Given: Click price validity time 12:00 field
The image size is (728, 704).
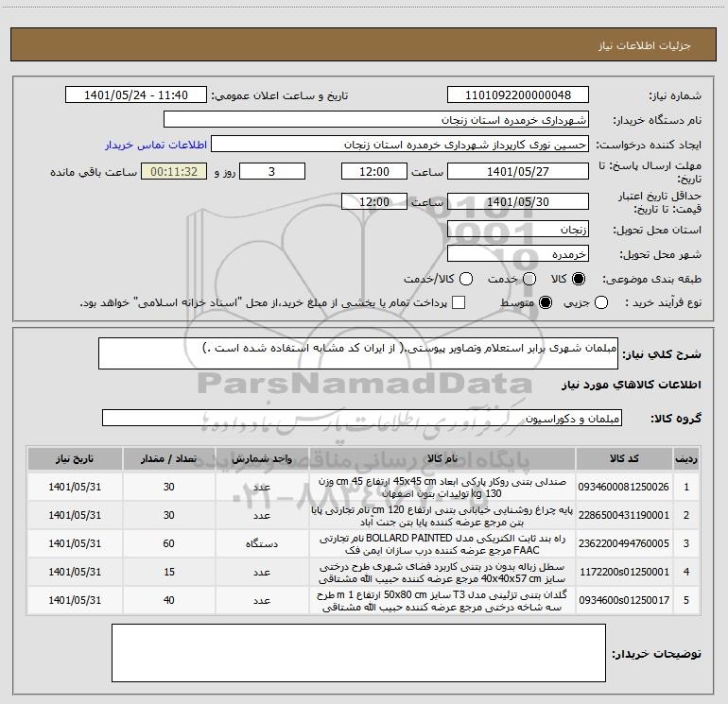Looking at the screenshot, I should click(374, 201).
